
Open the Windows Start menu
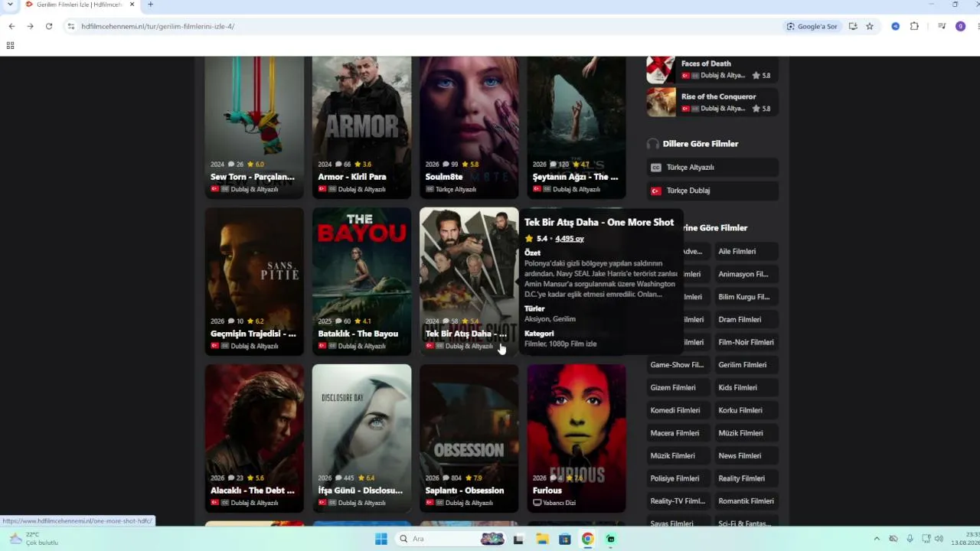click(x=381, y=539)
